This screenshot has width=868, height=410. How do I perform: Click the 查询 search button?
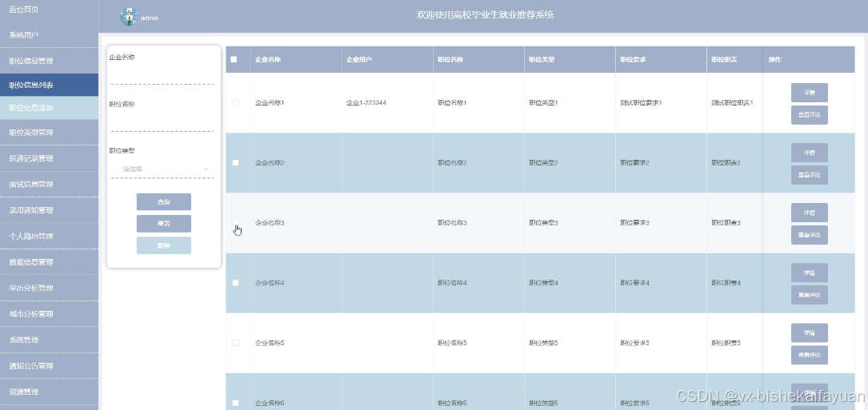(164, 202)
